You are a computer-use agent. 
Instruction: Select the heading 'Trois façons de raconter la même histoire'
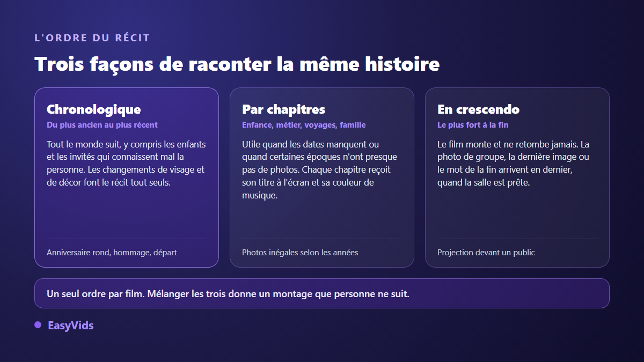click(237, 64)
